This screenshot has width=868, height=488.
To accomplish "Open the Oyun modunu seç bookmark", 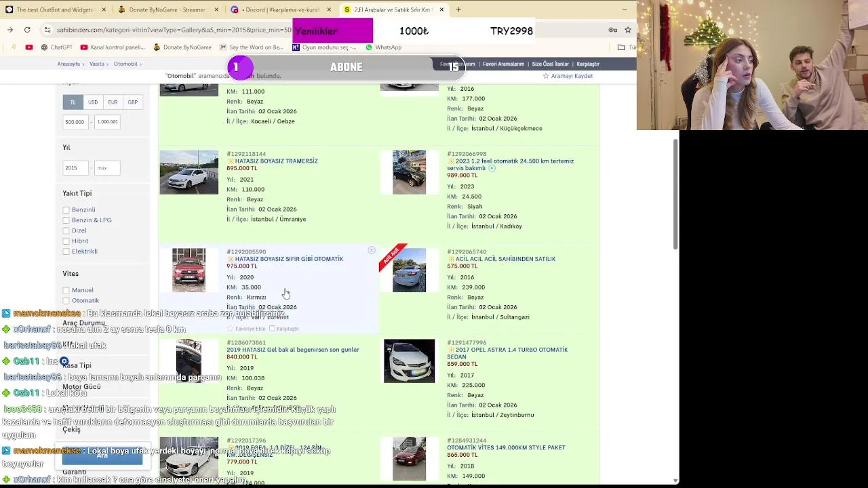I will [x=324, y=47].
